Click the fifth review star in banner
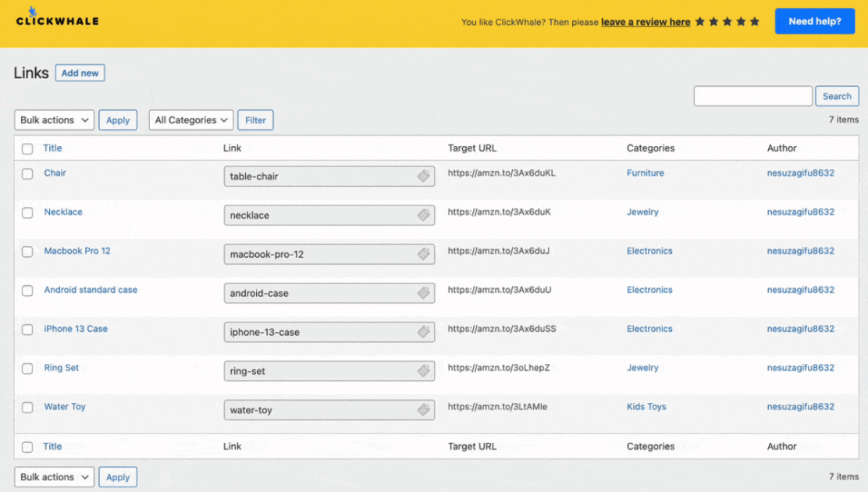 [755, 22]
